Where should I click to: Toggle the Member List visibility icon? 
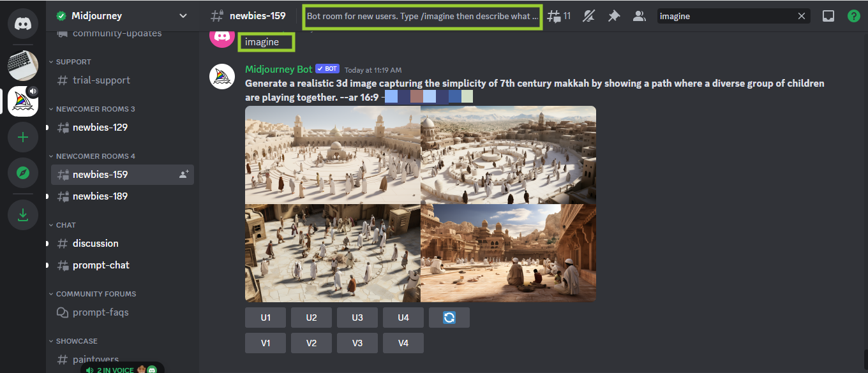(639, 15)
